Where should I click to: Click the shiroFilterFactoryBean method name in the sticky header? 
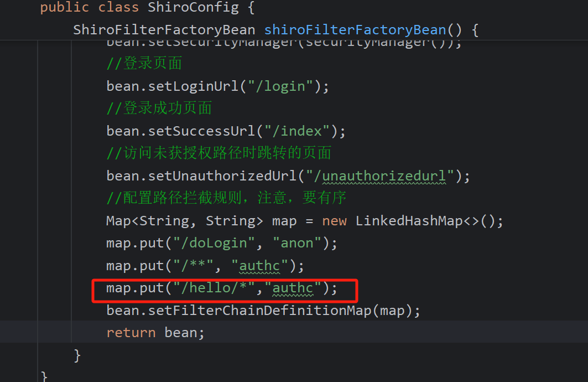click(x=355, y=30)
